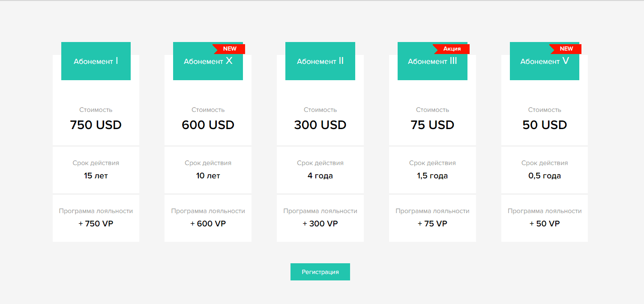Pick the Абонемент III plan header
644x304 pixels.
[x=432, y=62]
